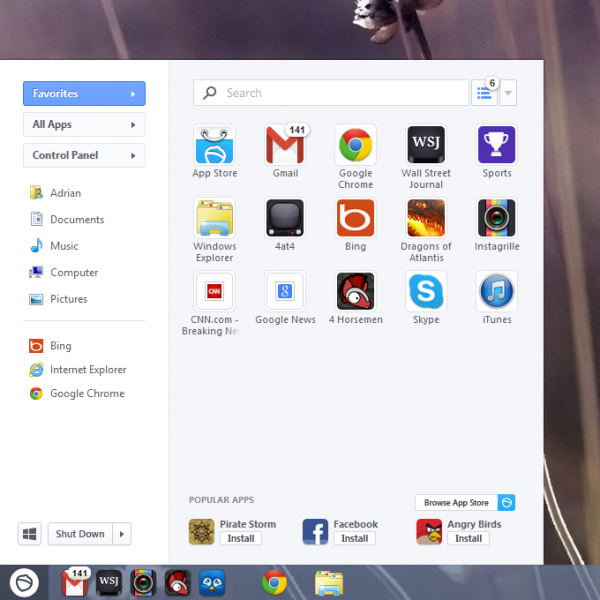Open the Skype app icon
Screen dimensions: 600x600
pos(426,292)
